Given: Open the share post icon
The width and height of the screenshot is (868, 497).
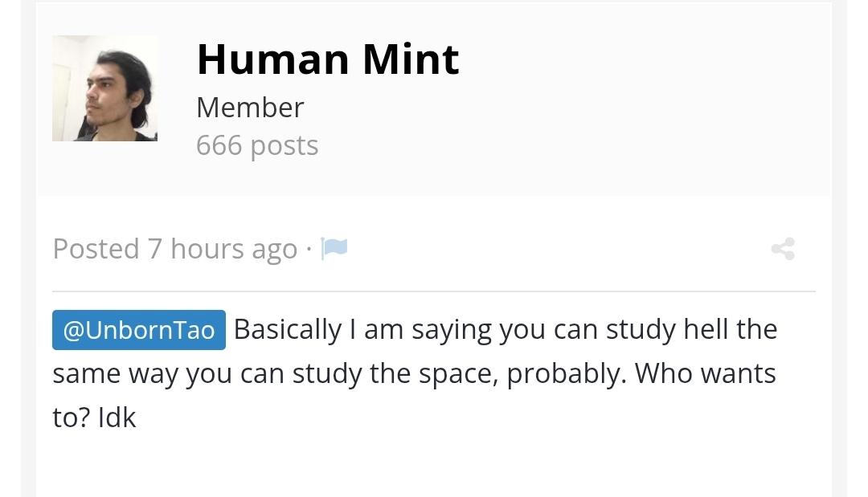Looking at the screenshot, I should [782, 249].
